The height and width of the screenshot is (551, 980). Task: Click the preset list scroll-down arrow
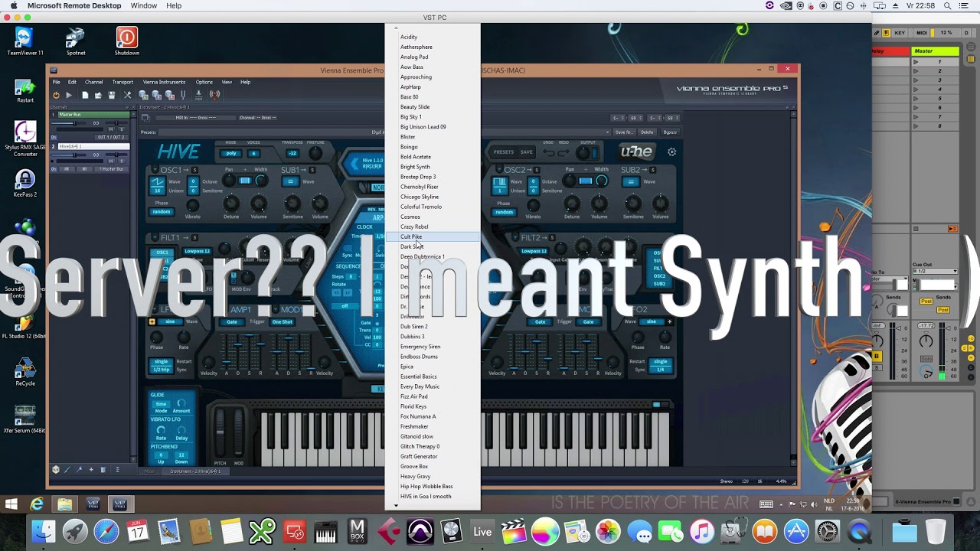(x=396, y=505)
